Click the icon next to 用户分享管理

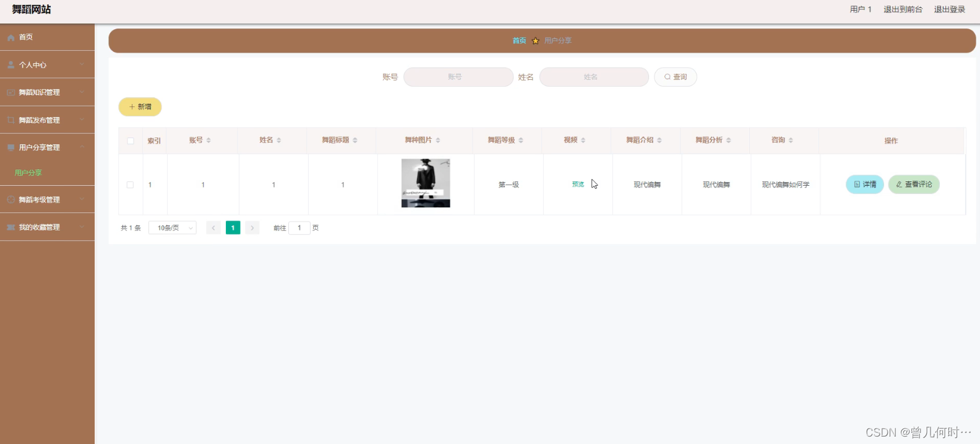(x=11, y=147)
